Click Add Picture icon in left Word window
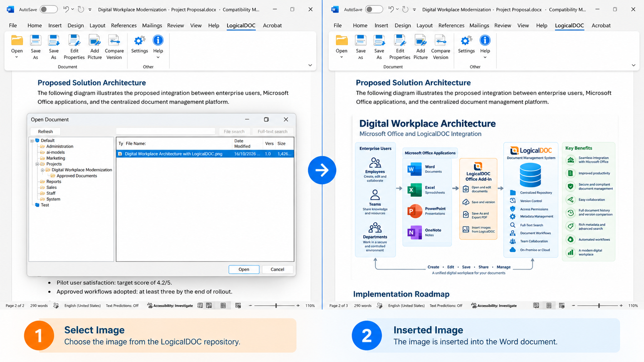The image size is (644, 362). pyautogui.click(x=94, y=41)
